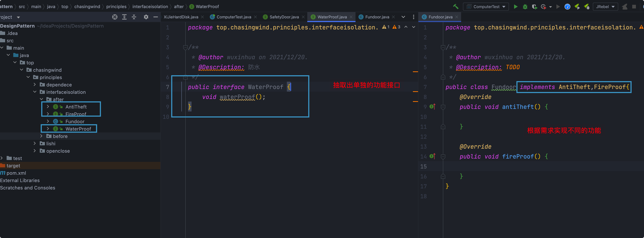Click the chasingwind breadcrumb
Viewport: 644px width, 238px height.
point(87,6)
